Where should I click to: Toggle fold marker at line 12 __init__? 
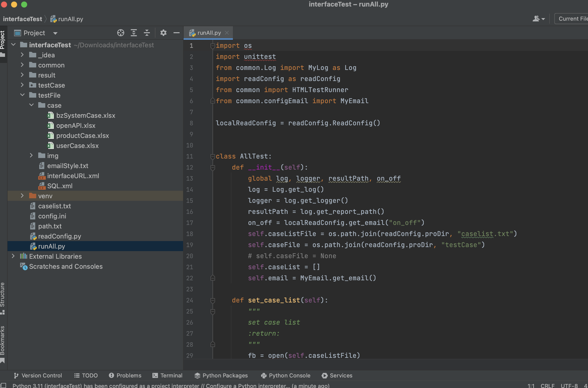213,168
